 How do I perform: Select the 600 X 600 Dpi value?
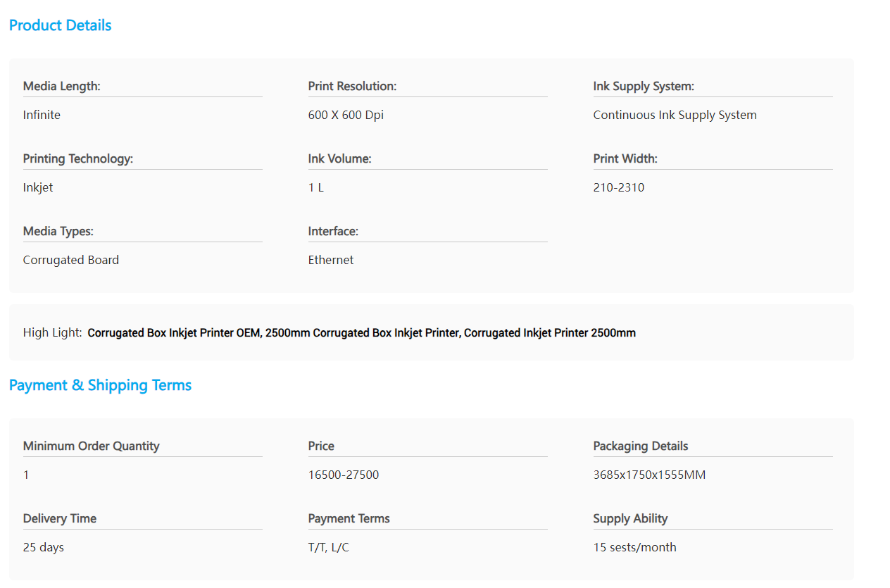346,115
